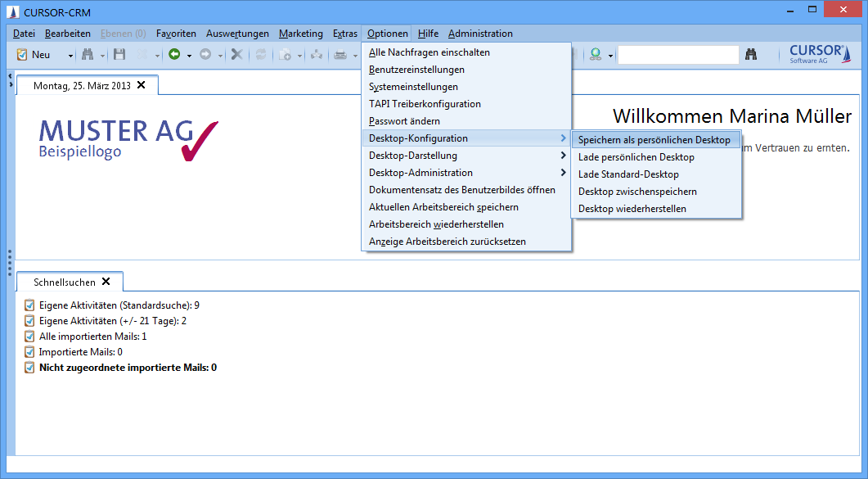Close the Schnellsuchen tab

[x=106, y=282]
